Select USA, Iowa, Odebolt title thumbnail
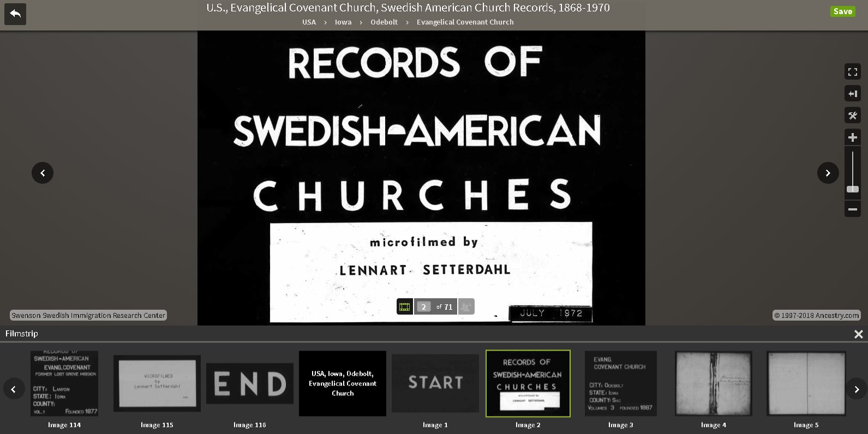The height and width of the screenshot is (434, 868). (x=343, y=383)
